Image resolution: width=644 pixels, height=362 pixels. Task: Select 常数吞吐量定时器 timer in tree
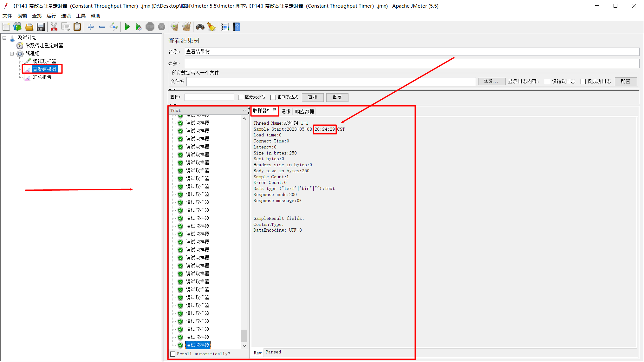tap(44, 45)
